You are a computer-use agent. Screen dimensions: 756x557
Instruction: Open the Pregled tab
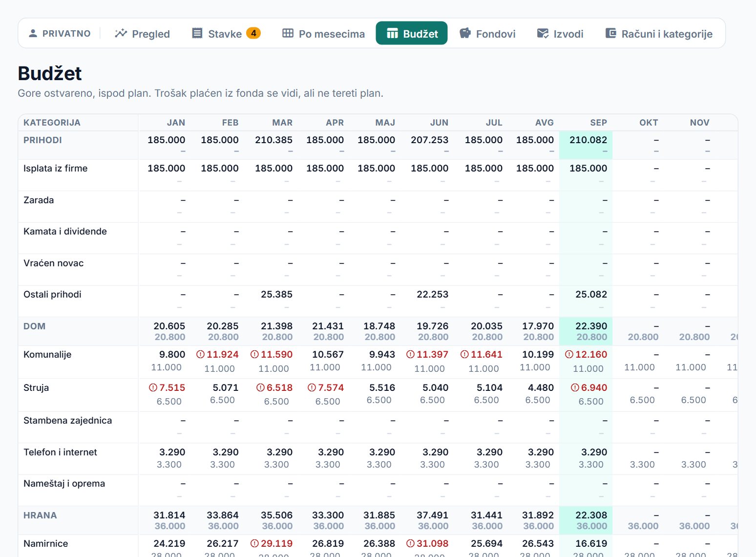[142, 33]
